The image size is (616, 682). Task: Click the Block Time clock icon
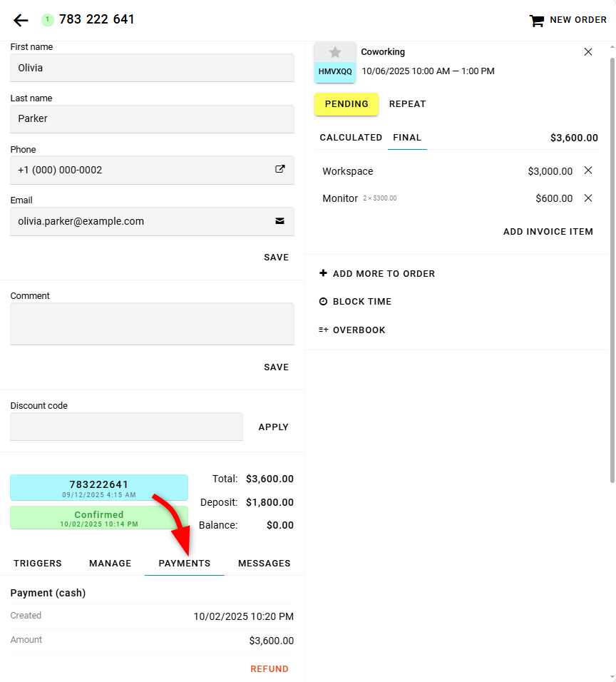pyautogui.click(x=324, y=302)
